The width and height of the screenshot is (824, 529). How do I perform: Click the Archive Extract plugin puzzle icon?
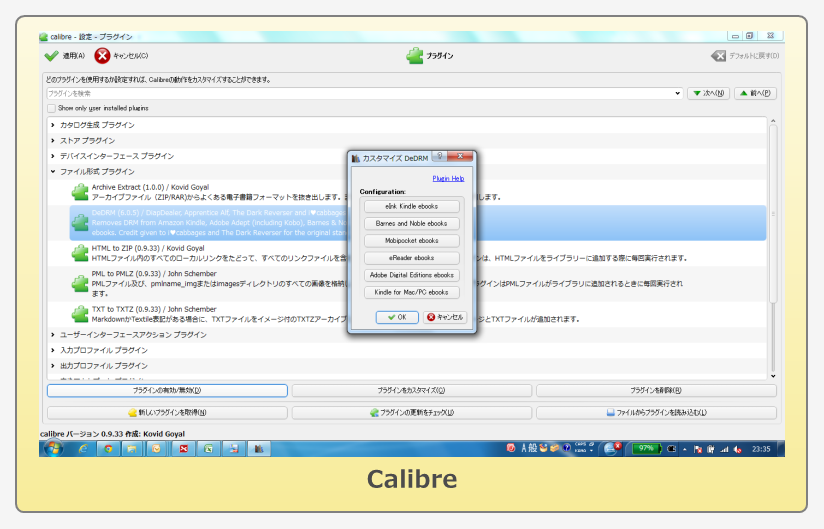pyautogui.click(x=79, y=191)
